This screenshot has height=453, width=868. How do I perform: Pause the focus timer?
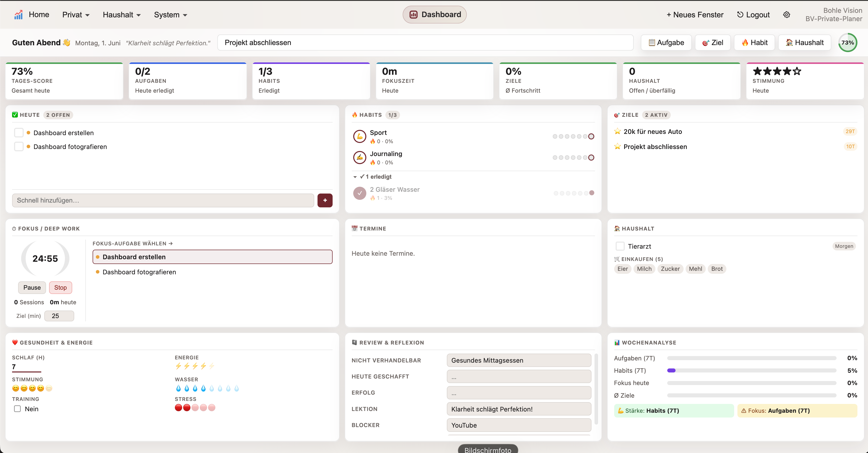(32, 287)
